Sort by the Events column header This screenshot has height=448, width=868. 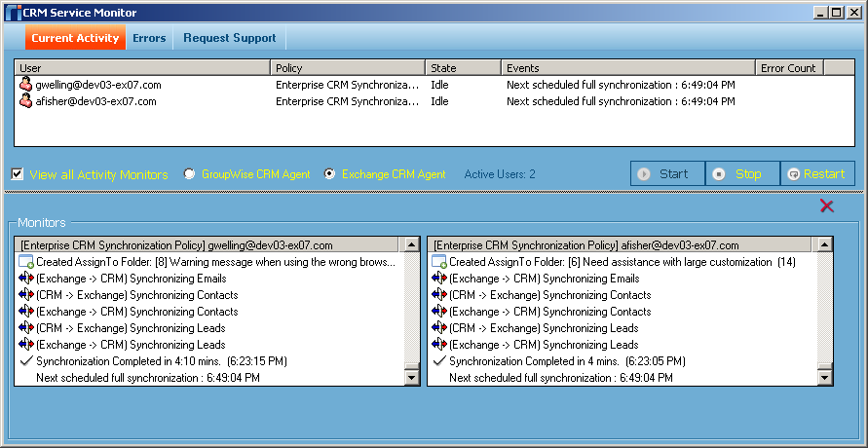(628, 68)
